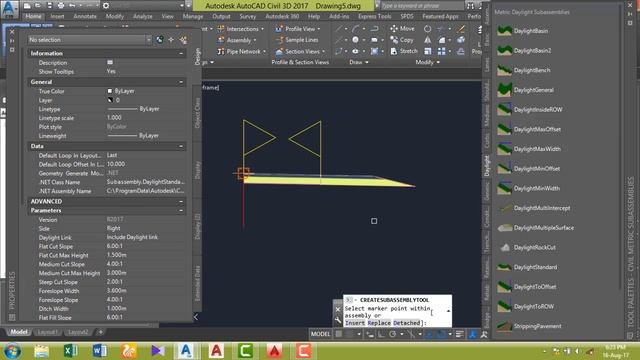640x360 pixels.
Task: Collapse the Data section
Action: (181, 146)
